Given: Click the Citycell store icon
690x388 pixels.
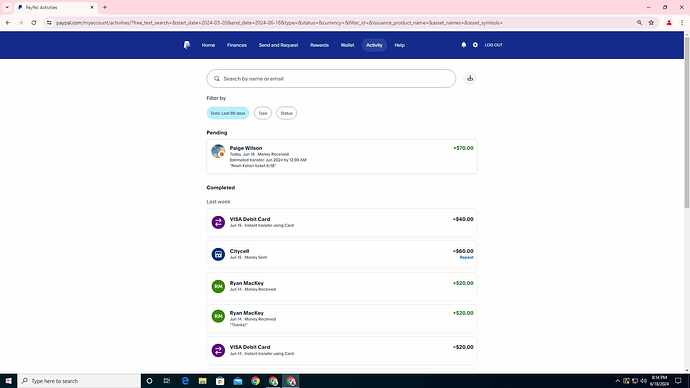Looking at the screenshot, I should coord(218,254).
